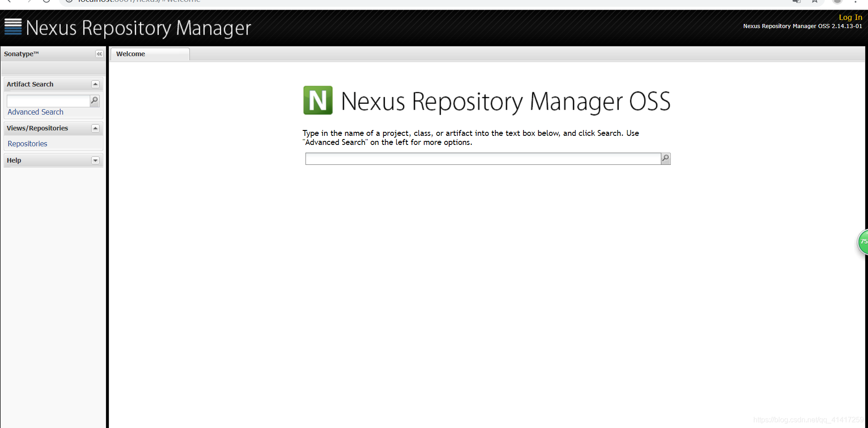
Task: Click the browser profile avatar icon
Action: 837,1
